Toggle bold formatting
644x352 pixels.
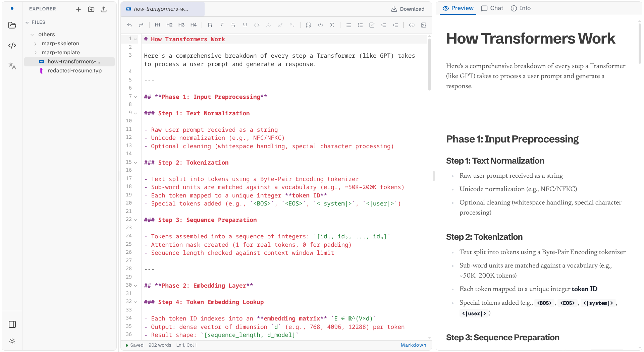click(x=210, y=25)
